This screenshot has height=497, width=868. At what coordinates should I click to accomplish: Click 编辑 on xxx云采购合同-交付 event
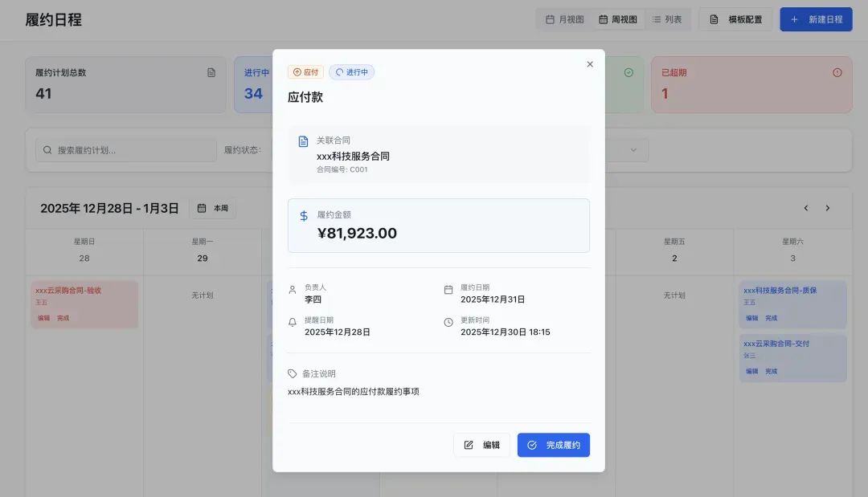[x=751, y=371]
